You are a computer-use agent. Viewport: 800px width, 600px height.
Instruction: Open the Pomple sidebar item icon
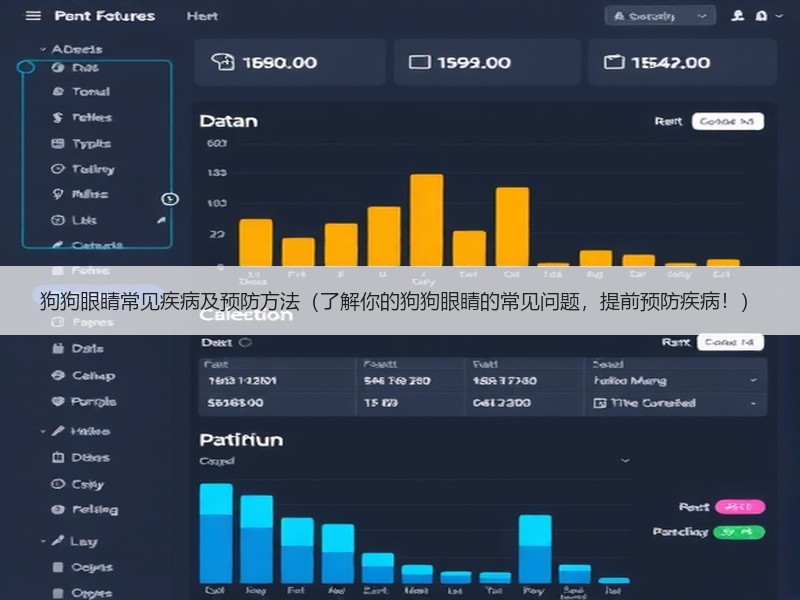pos(58,402)
